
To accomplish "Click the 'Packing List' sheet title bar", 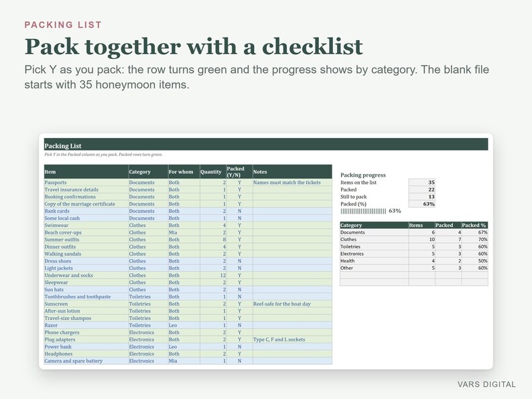I will [x=266, y=145].
